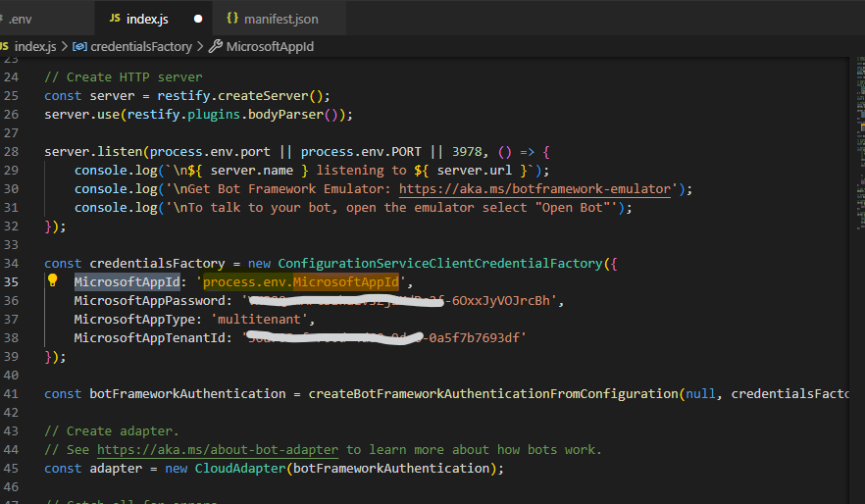Click the 'multitenant' string value

[259, 320]
